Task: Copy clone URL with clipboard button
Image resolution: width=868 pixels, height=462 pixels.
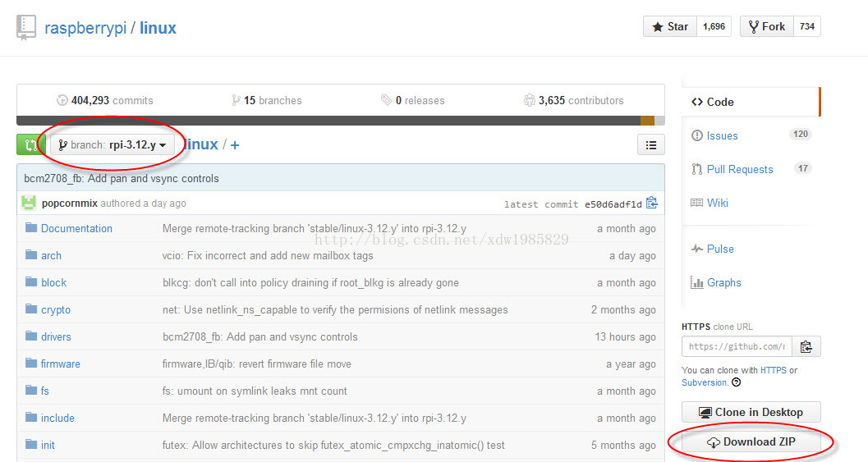Action: (x=806, y=347)
